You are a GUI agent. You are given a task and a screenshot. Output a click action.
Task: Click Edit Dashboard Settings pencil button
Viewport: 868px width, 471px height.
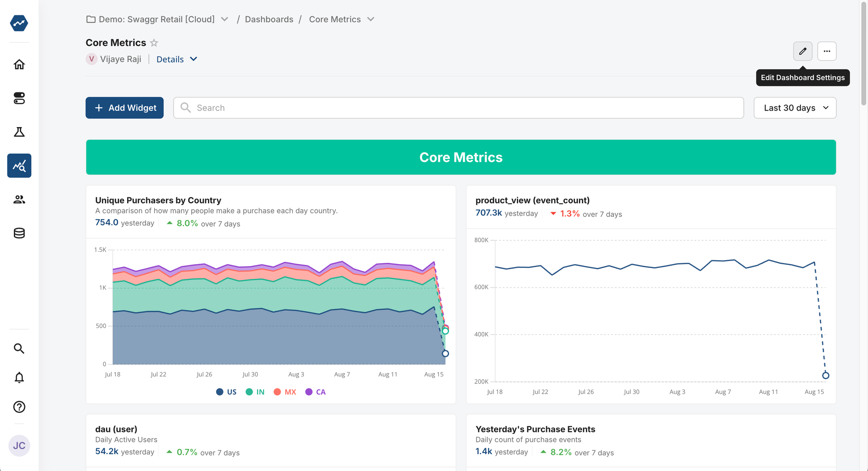click(803, 51)
